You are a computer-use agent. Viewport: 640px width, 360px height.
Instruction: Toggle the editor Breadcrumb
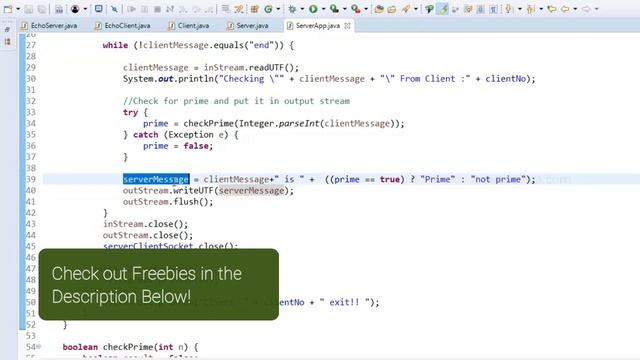[429, 9]
